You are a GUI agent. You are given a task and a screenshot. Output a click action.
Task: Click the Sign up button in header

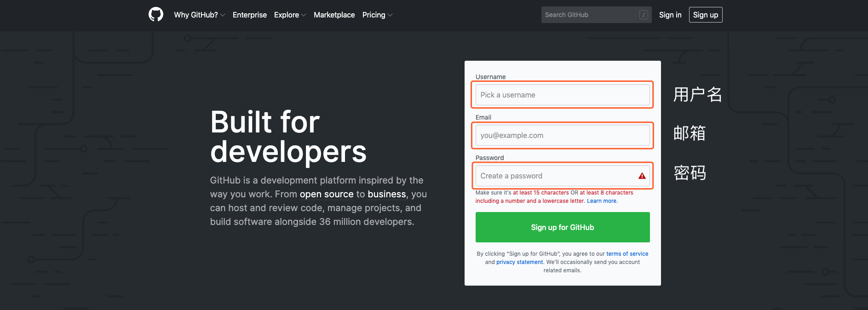coord(706,15)
